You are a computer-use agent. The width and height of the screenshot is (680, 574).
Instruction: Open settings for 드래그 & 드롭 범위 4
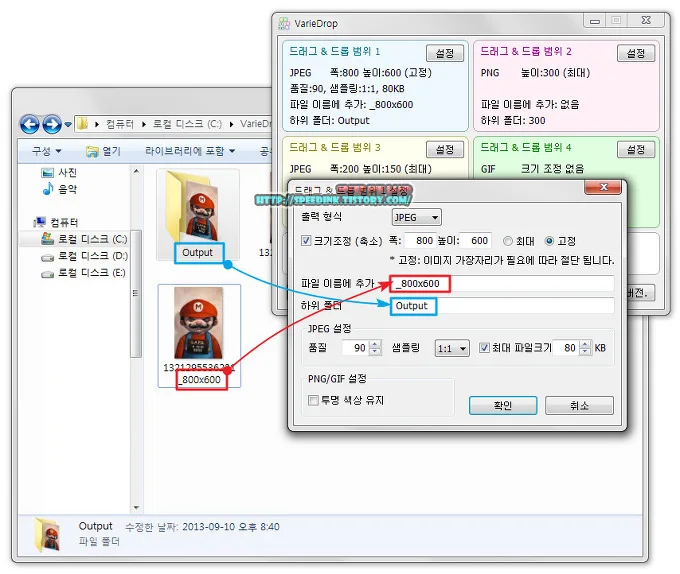[x=636, y=150]
